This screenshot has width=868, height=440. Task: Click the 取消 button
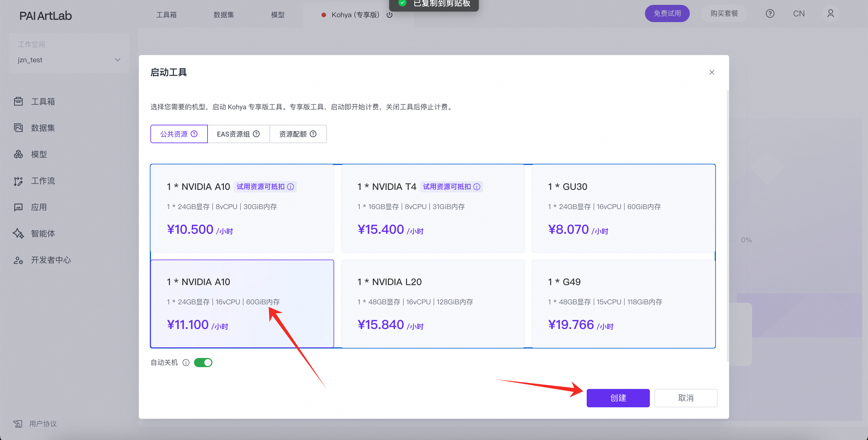[x=685, y=398]
